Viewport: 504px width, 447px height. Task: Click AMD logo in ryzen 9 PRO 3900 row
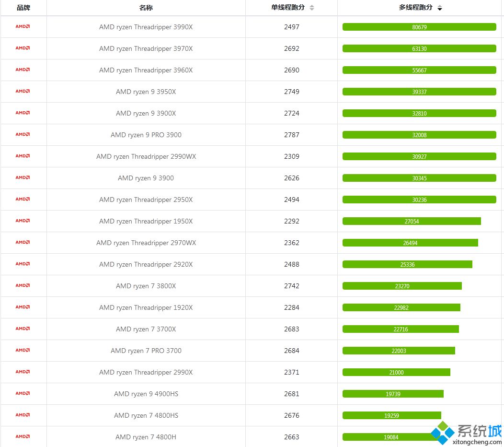pos(23,135)
